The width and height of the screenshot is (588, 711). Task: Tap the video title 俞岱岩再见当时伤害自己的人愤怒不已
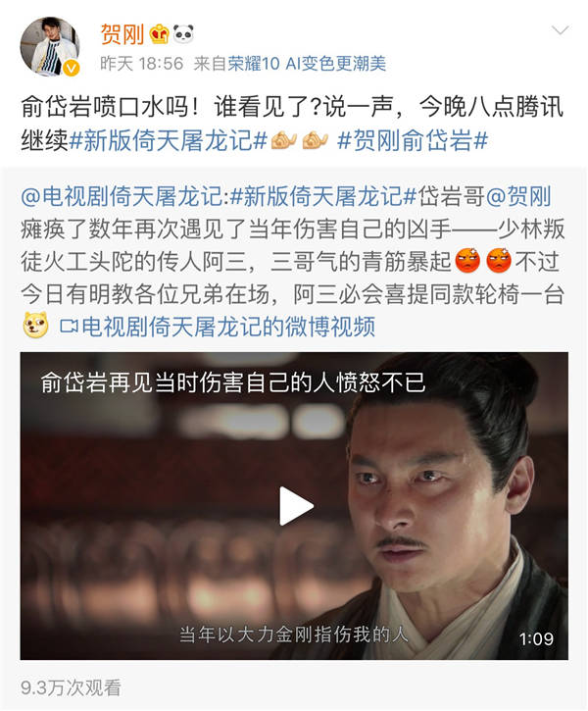tap(233, 382)
